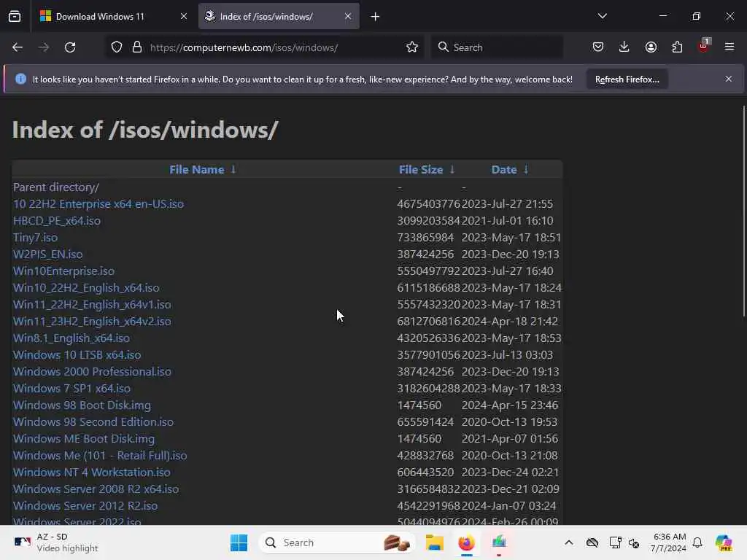Reload the page with the refresh icon
This screenshot has height=560, width=747.
pyautogui.click(x=70, y=47)
